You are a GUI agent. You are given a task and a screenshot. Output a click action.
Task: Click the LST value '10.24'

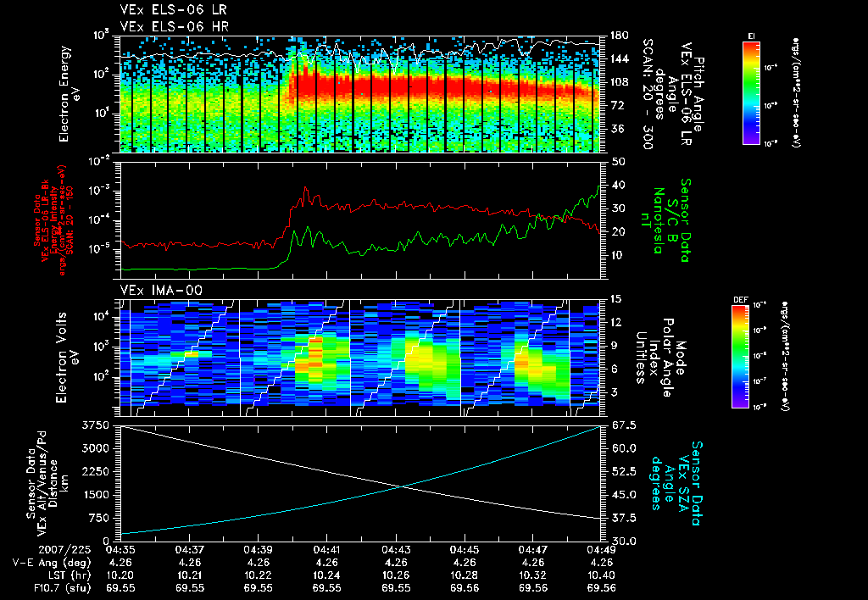tap(326, 575)
